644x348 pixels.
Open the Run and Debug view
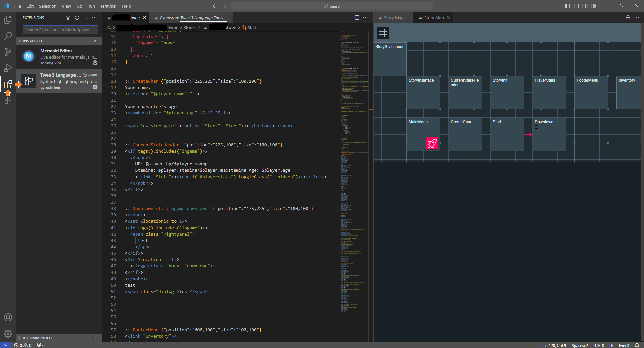(x=8, y=68)
